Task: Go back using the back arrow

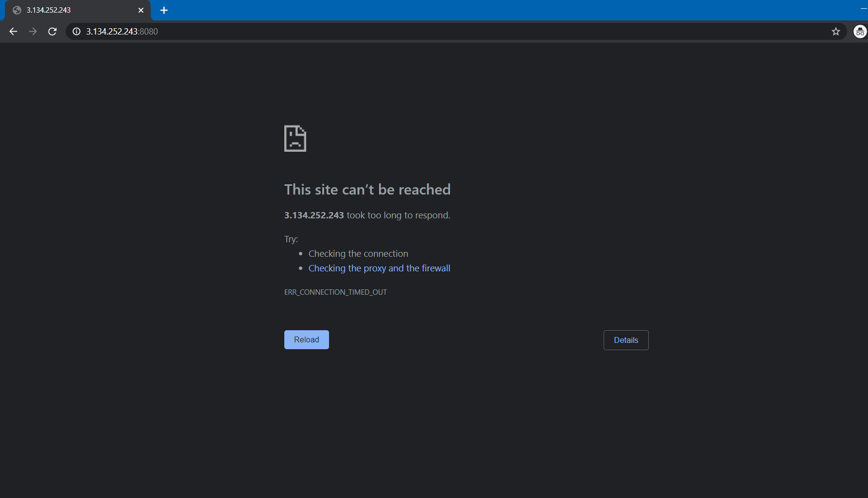Action: [x=13, y=32]
